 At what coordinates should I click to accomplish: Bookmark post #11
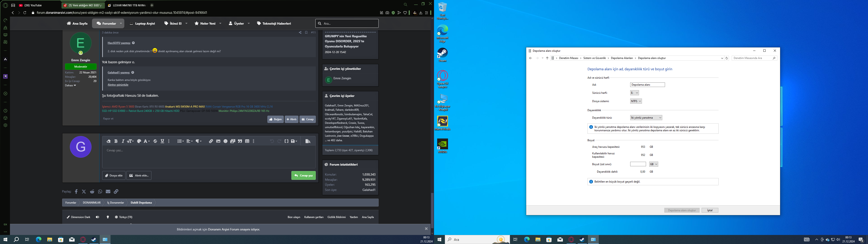[306, 33]
